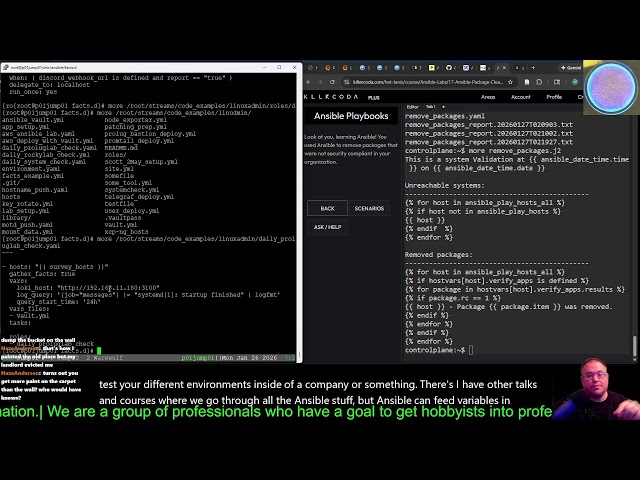Reload the Killercoda page

pyautogui.click(x=332, y=82)
